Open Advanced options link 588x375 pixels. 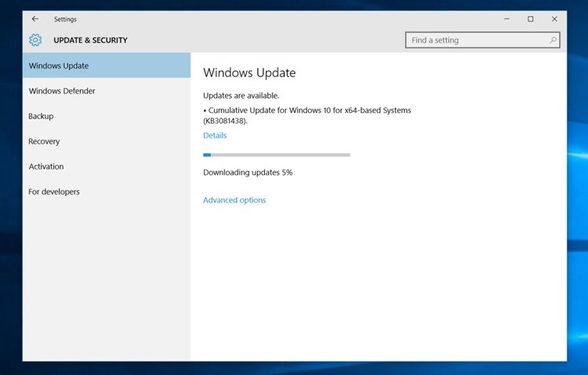click(x=234, y=200)
